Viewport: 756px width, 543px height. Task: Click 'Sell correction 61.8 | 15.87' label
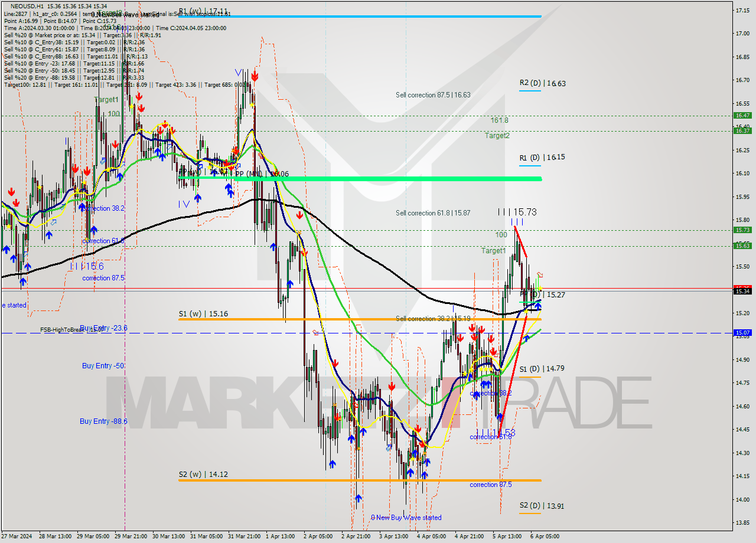tap(433, 212)
